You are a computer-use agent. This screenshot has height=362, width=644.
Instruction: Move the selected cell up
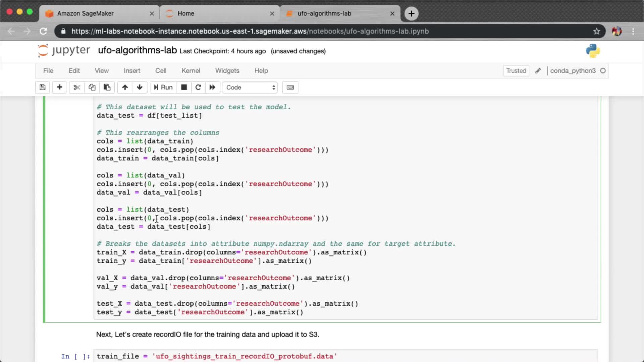125,87
